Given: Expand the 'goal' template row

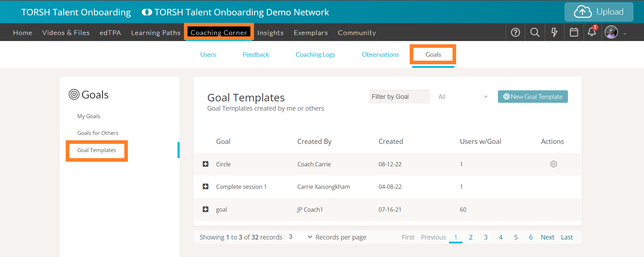Looking at the screenshot, I should click(205, 210).
